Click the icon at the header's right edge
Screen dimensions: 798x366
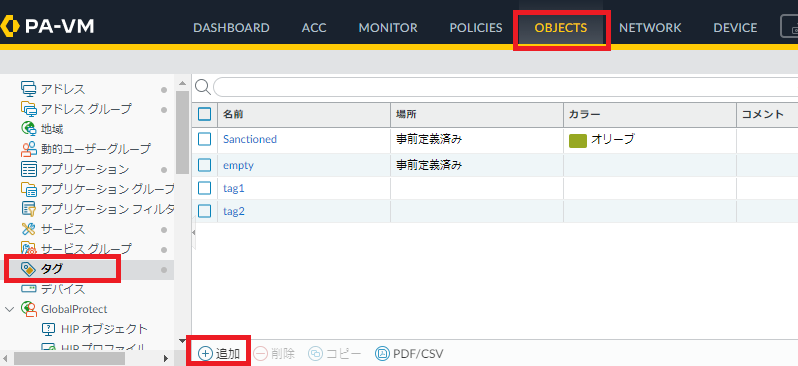790,26
